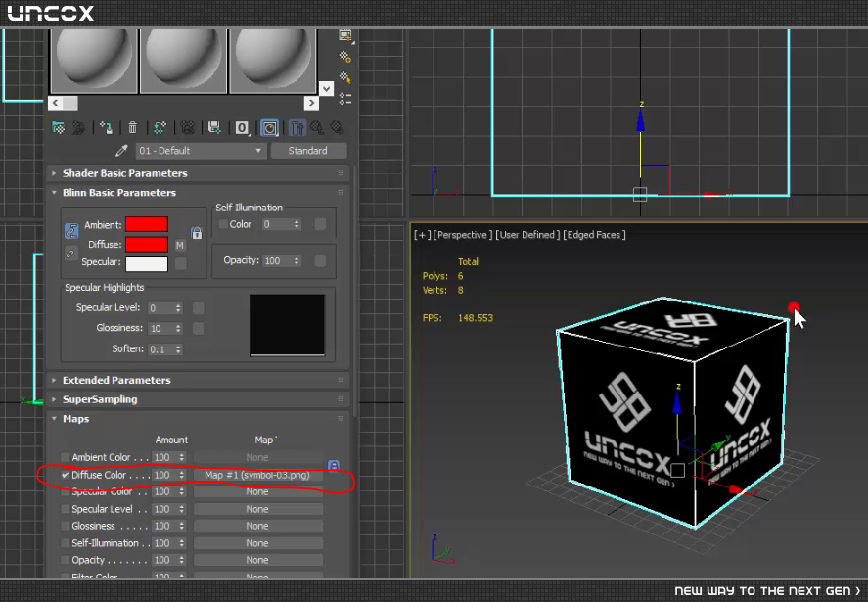
Task: Open the Specular color swatch
Action: 147,264
